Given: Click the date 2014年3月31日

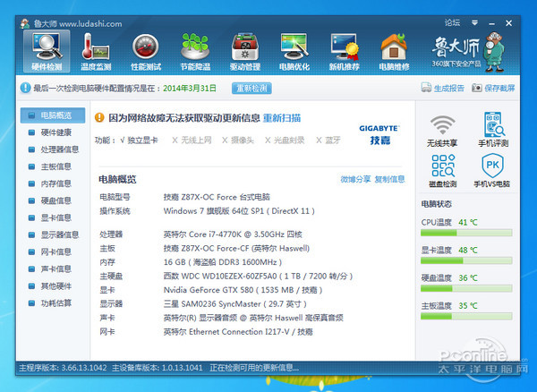Looking at the screenshot, I should click(190, 89).
